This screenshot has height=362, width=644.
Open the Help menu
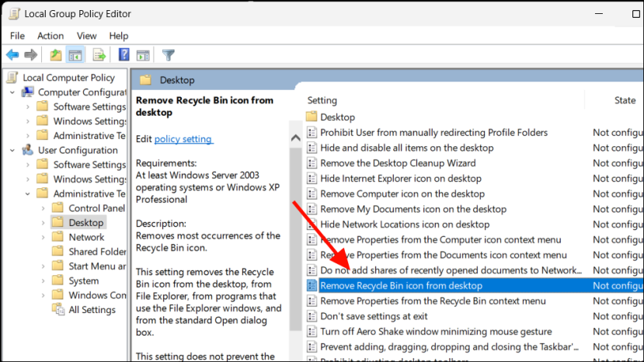(x=119, y=36)
